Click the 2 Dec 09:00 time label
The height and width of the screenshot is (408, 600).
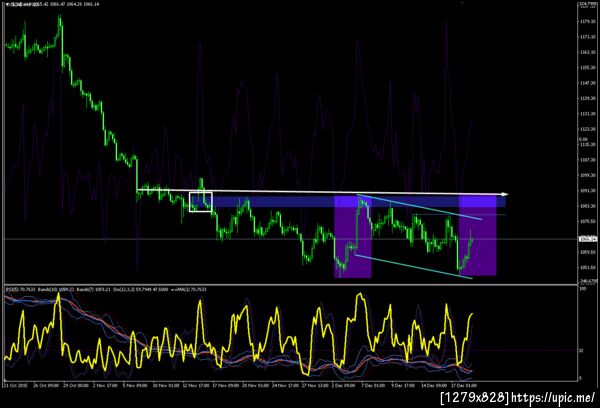pyautogui.click(x=345, y=385)
